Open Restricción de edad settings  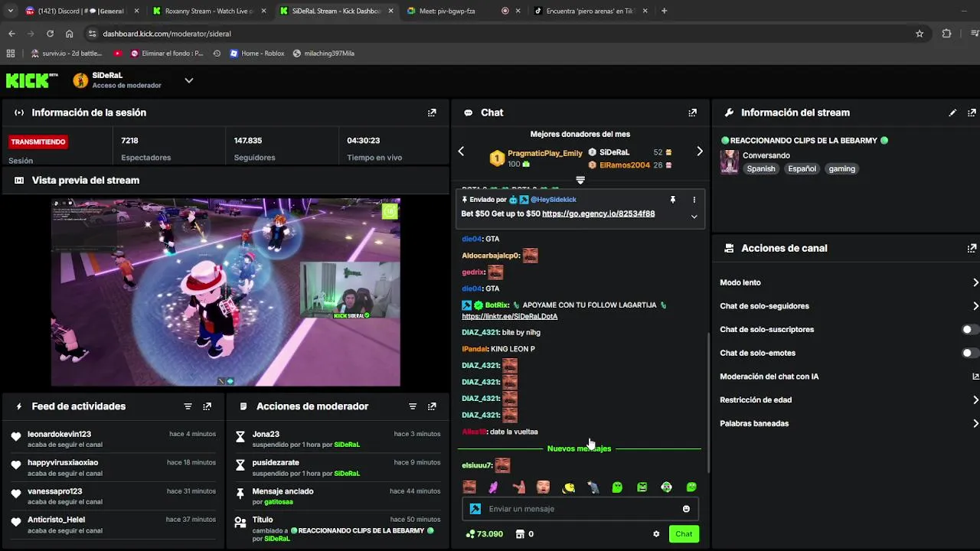click(849, 399)
